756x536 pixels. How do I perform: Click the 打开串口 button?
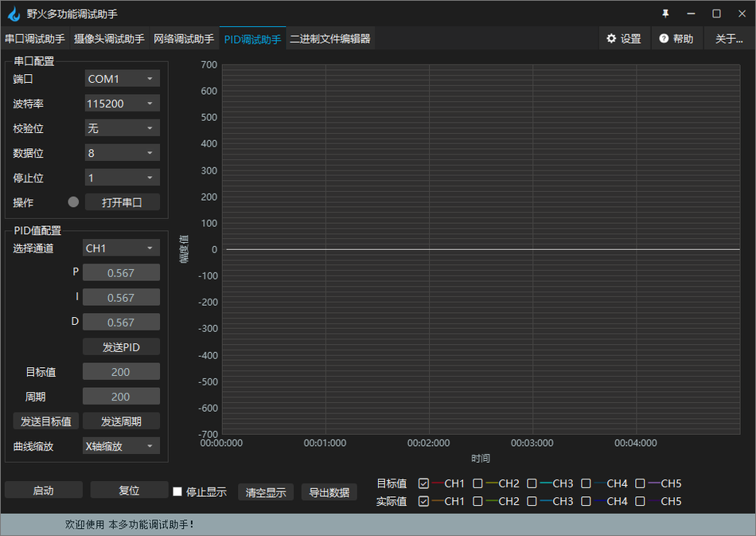(x=122, y=202)
